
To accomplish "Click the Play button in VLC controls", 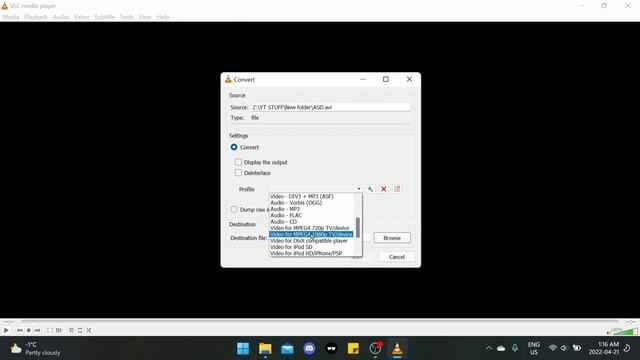I will click(6, 330).
